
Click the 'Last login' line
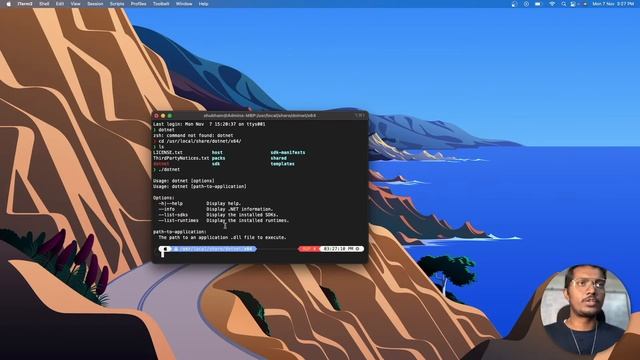[x=209, y=124]
